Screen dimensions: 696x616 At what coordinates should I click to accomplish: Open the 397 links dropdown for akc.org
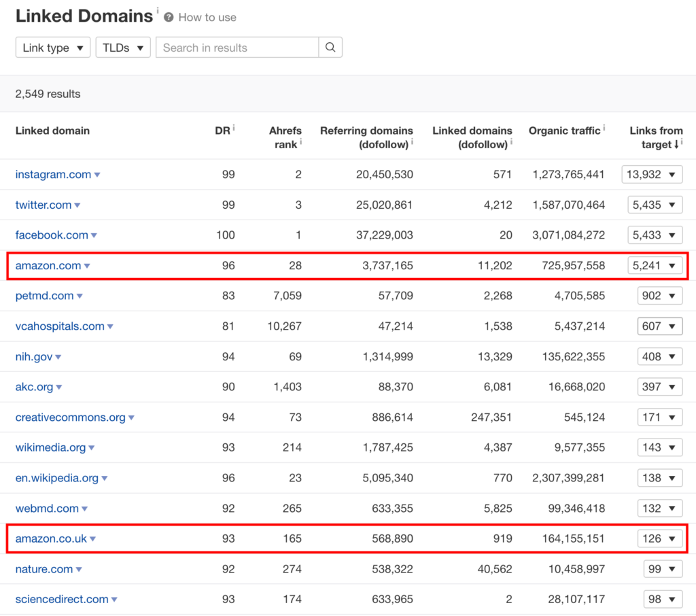coord(660,387)
